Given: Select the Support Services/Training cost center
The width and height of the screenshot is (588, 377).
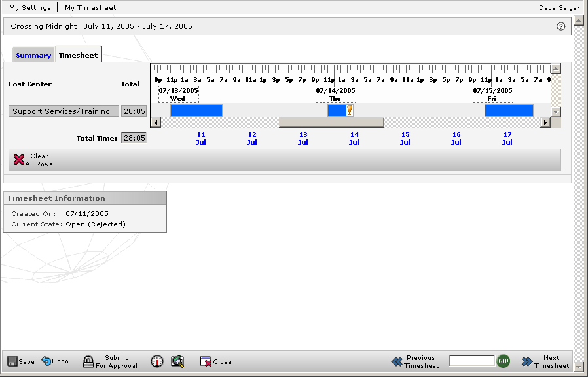Looking at the screenshot, I should coord(63,111).
